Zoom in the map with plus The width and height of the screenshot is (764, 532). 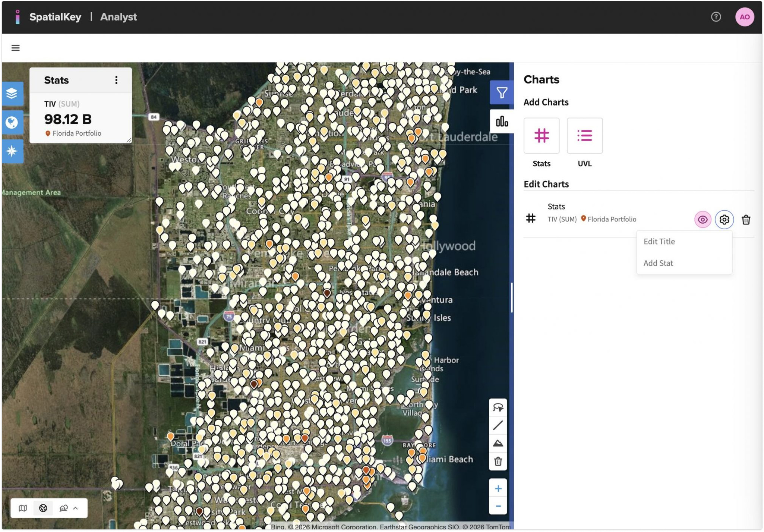[498, 489]
